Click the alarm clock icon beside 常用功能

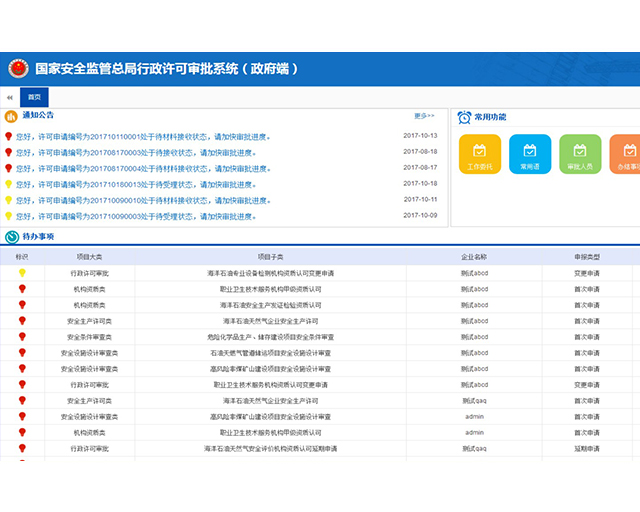point(464,117)
